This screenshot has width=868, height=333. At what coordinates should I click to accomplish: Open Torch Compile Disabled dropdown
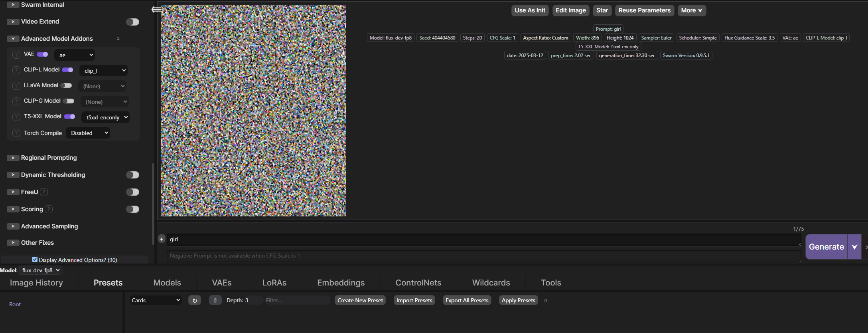click(x=88, y=133)
